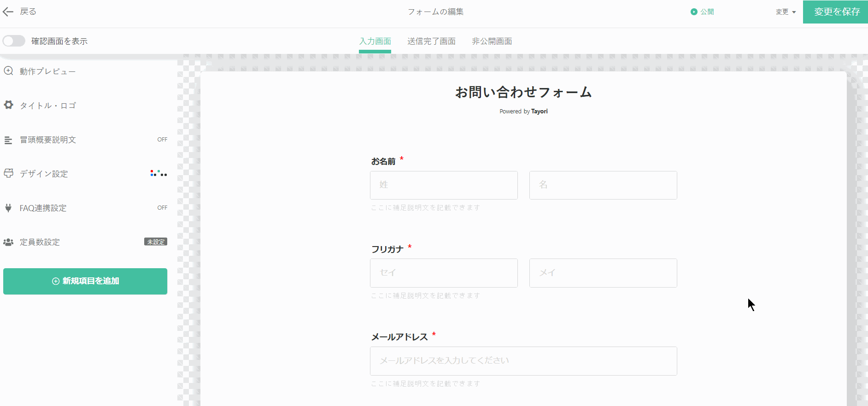Screen dimensions: 868x406
Task: Switch to the 送信完了画面 tab
Action: pos(431,41)
